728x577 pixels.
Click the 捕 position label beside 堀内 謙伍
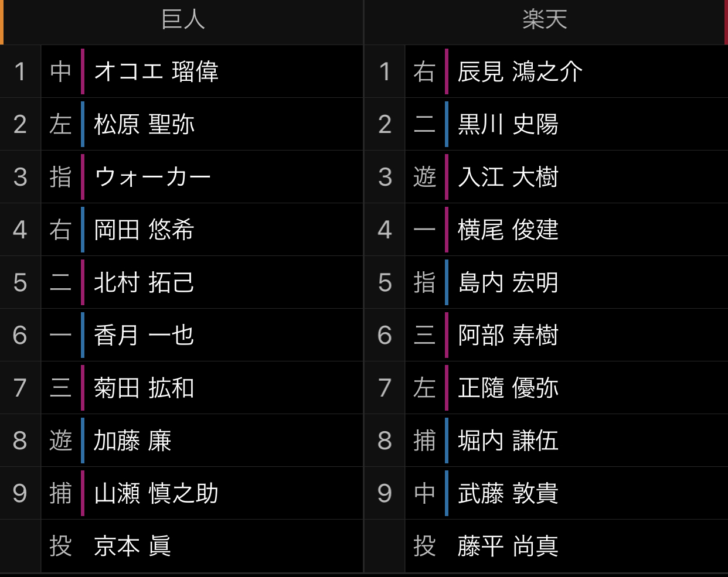[x=424, y=441]
